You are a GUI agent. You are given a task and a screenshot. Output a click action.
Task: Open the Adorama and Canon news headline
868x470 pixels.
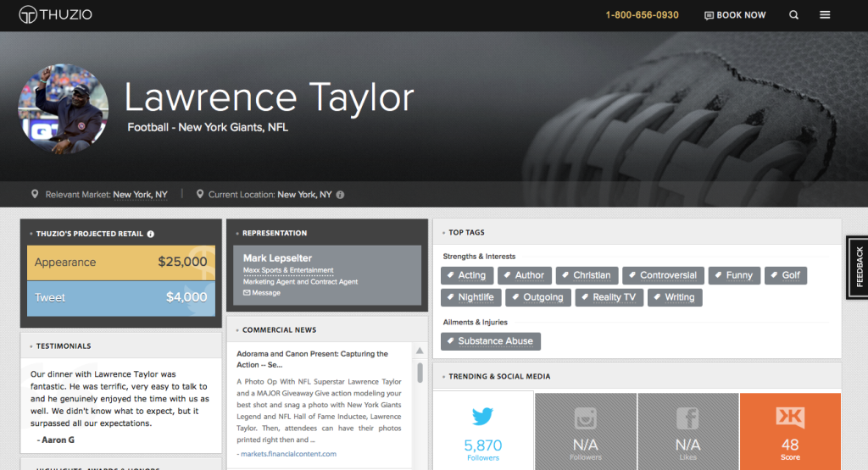pyautogui.click(x=312, y=359)
